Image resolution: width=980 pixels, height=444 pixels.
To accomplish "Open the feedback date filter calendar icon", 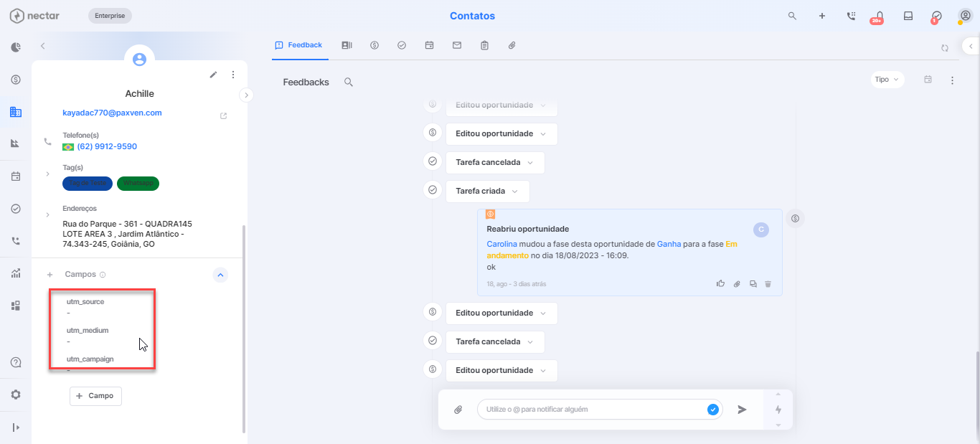I will pos(928,80).
